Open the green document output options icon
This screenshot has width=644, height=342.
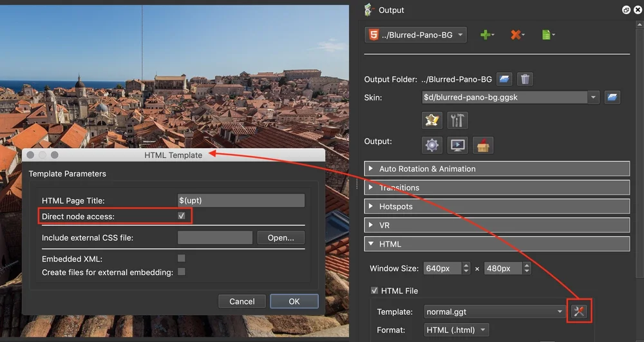tap(548, 35)
